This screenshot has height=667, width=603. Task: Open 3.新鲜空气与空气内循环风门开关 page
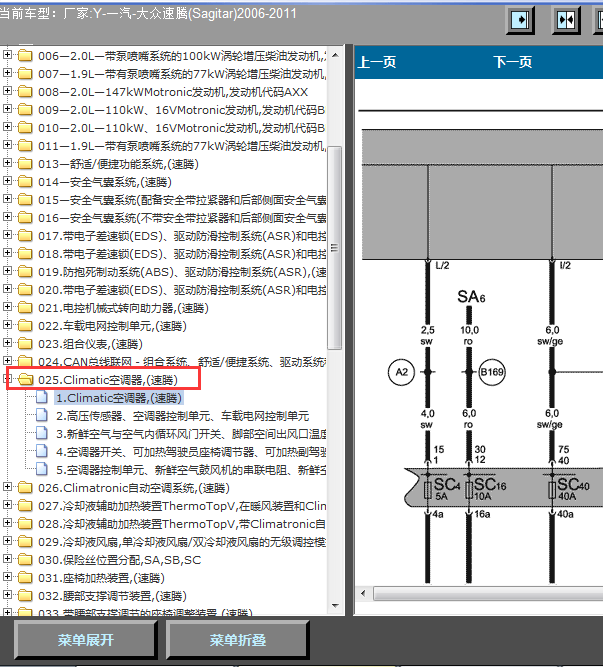tap(191, 434)
